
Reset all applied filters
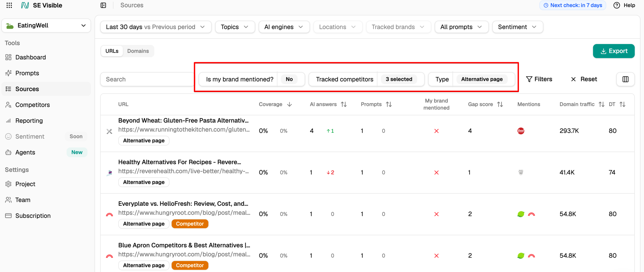coord(584,79)
